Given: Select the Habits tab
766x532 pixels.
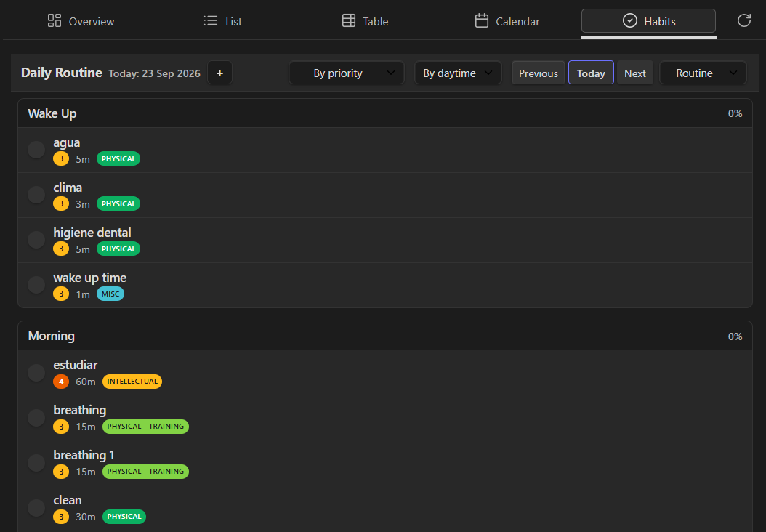Looking at the screenshot, I should (649, 21).
